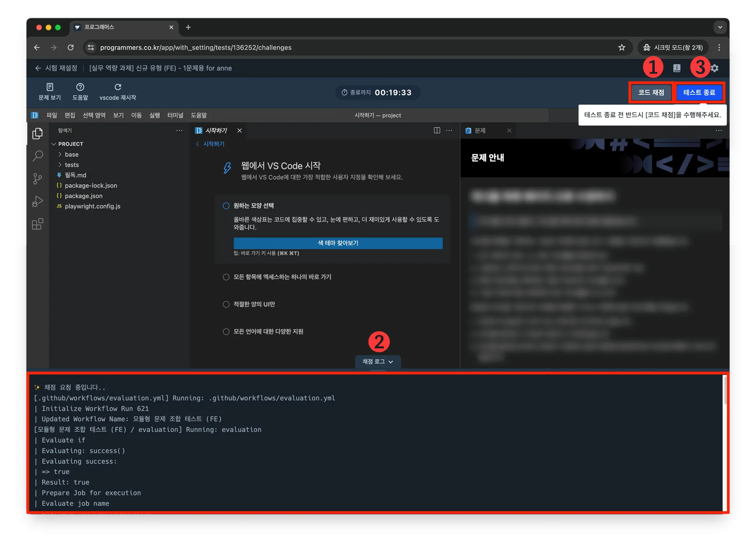756x549 pixels.
Task: Open the settings gear icon top right
Action: click(x=714, y=68)
